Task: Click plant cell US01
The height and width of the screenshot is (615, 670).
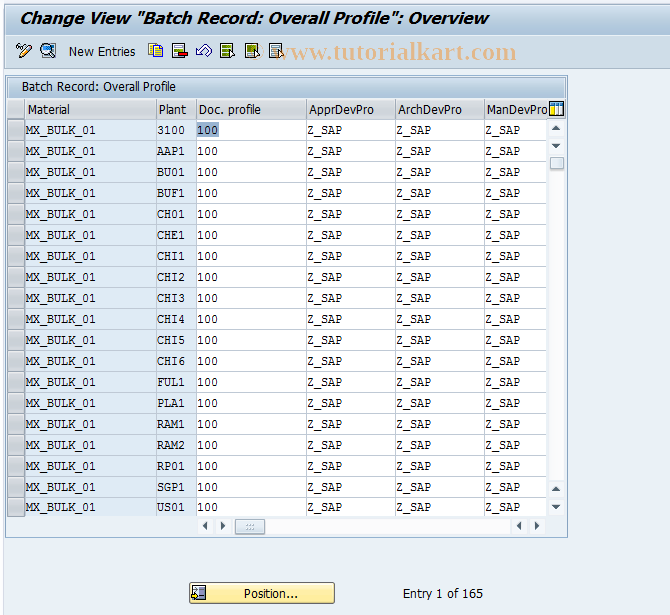Action: pos(176,507)
